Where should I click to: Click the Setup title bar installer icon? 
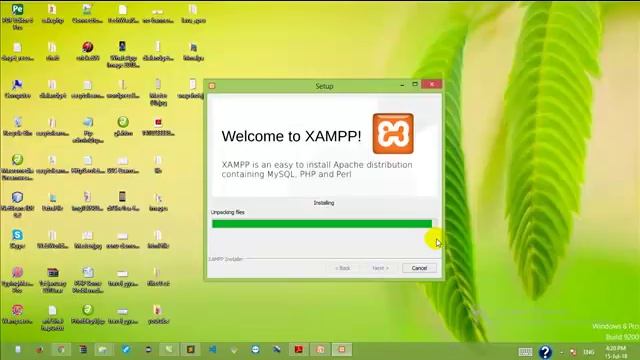pos(212,86)
